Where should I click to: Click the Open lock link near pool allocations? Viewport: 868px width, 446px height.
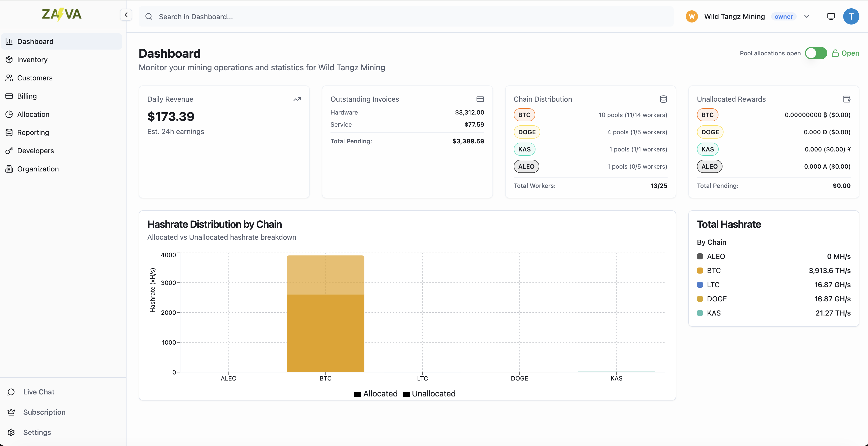pos(845,53)
